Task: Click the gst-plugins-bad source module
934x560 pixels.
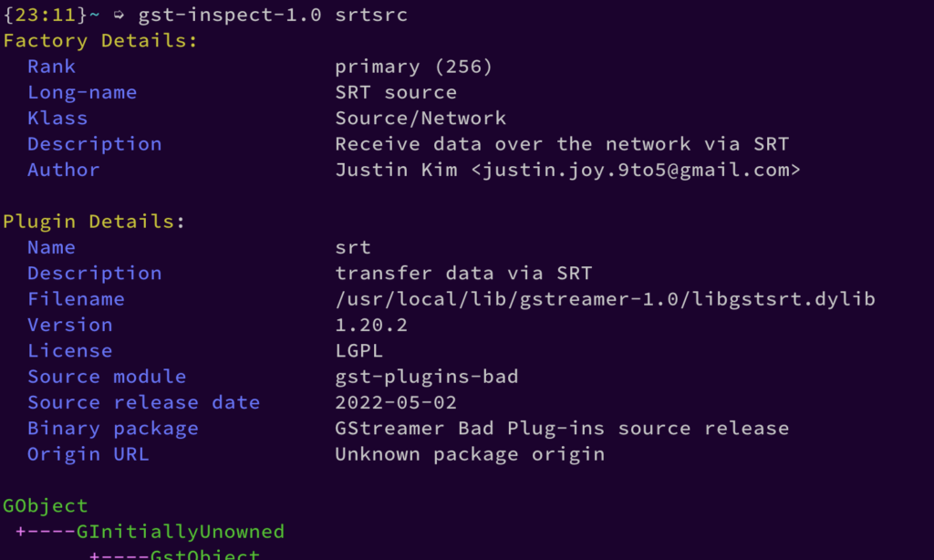Action: (426, 377)
